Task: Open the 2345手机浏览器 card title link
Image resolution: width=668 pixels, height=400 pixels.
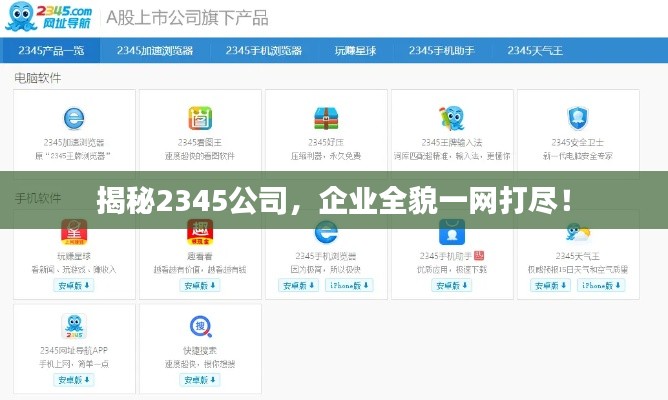Action: point(326,256)
